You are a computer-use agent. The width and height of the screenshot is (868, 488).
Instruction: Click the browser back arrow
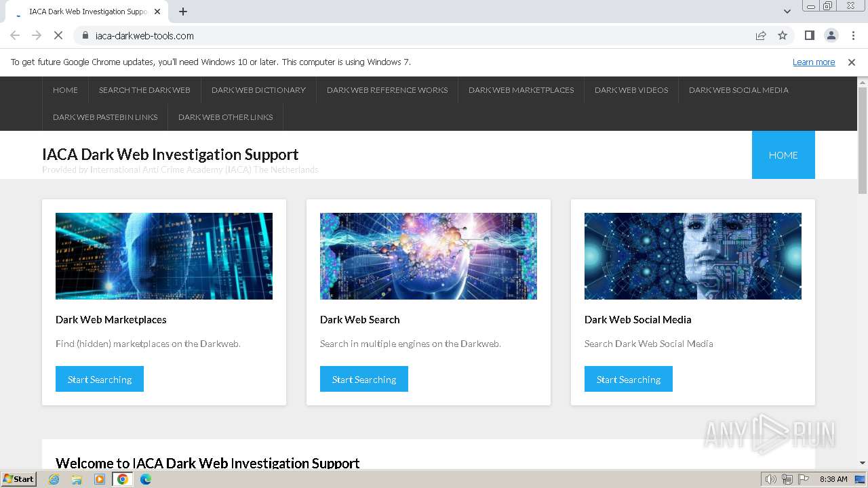coord(15,36)
